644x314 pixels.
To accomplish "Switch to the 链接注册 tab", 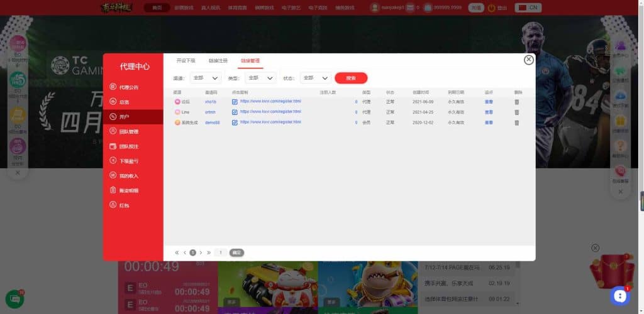I will (218, 61).
